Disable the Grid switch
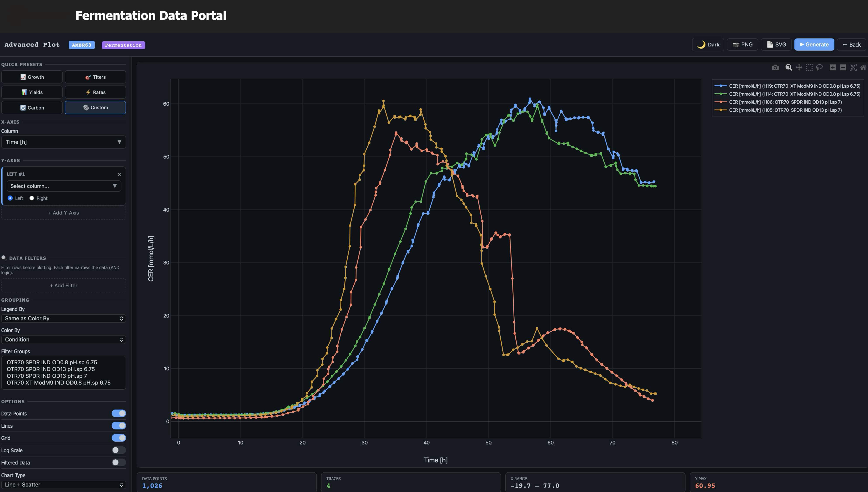This screenshot has height=492, width=868. (x=119, y=438)
